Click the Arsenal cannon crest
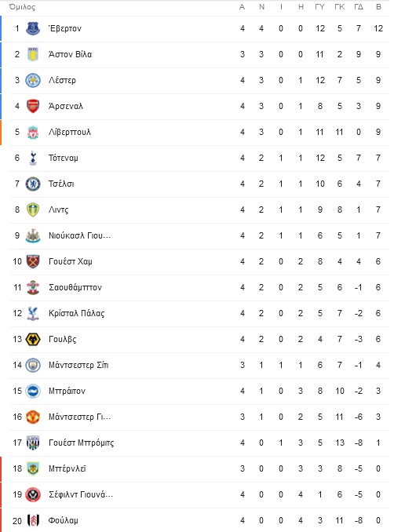Viewport: 394px width, 532px height. pos(33,106)
